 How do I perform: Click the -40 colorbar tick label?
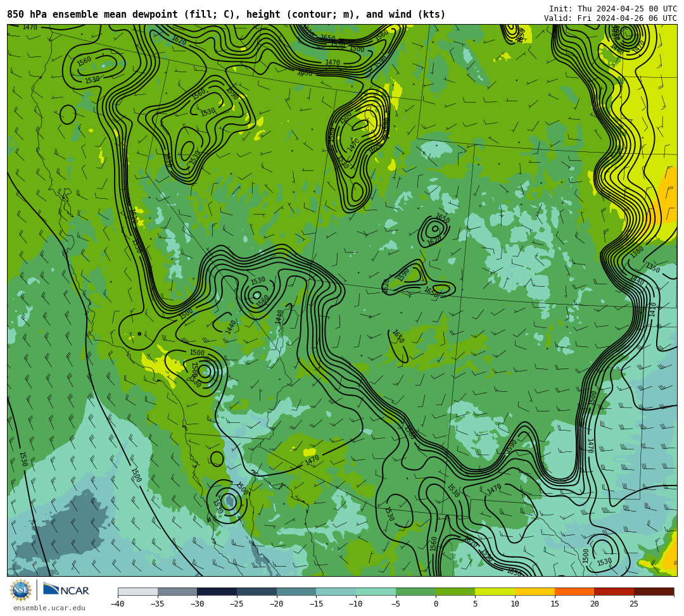click(x=117, y=604)
